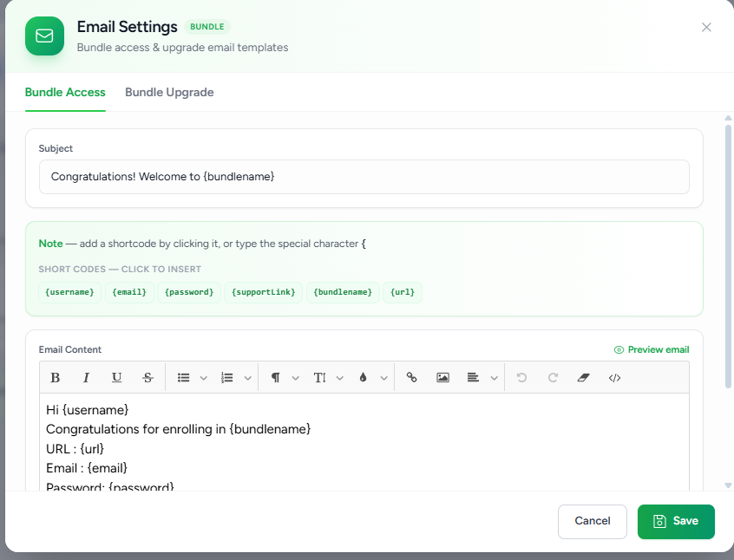Click the paragraph format icon
The height and width of the screenshot is (560, 734).
click(276, 378)
